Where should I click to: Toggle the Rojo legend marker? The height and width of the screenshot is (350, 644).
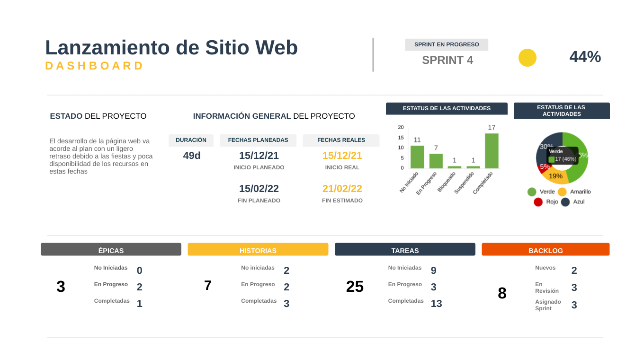pyautogui.click(x=538, y=202)
